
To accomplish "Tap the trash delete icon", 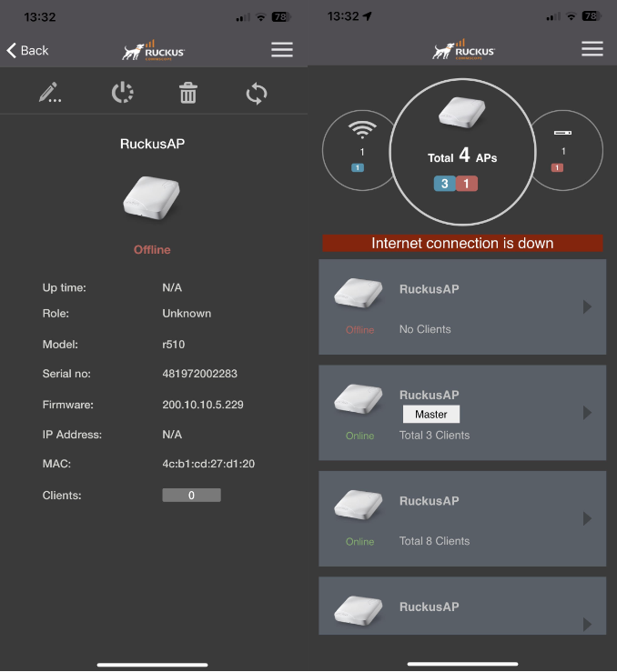I will [188, 93].
